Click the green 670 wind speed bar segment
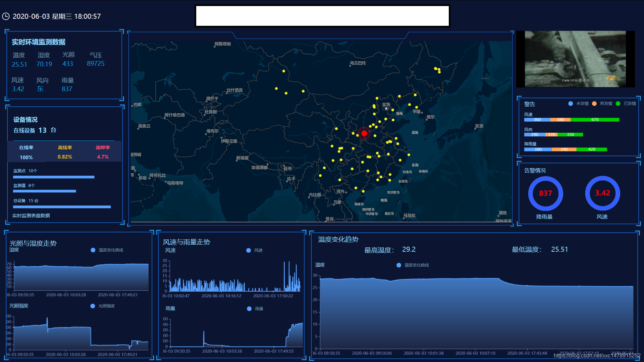 pos(595,120)
